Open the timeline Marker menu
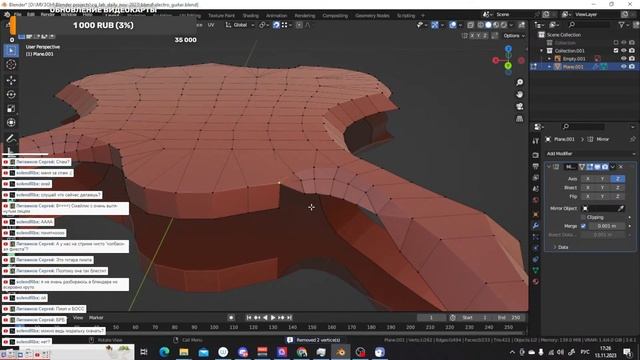Image resolution: width=640 pixels, height=360 pixels. click(x=96, y=318)
